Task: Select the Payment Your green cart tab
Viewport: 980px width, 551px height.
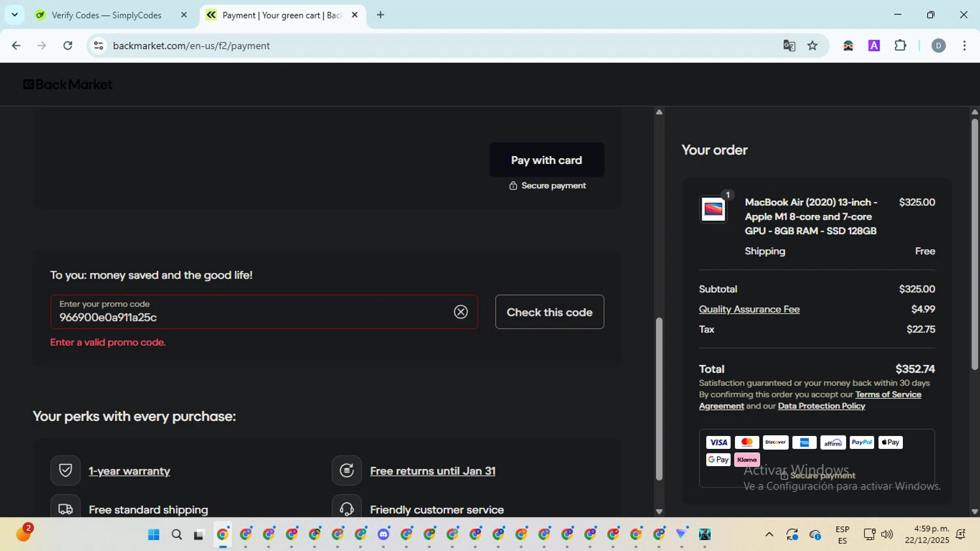Action: [x=281, y=15]
